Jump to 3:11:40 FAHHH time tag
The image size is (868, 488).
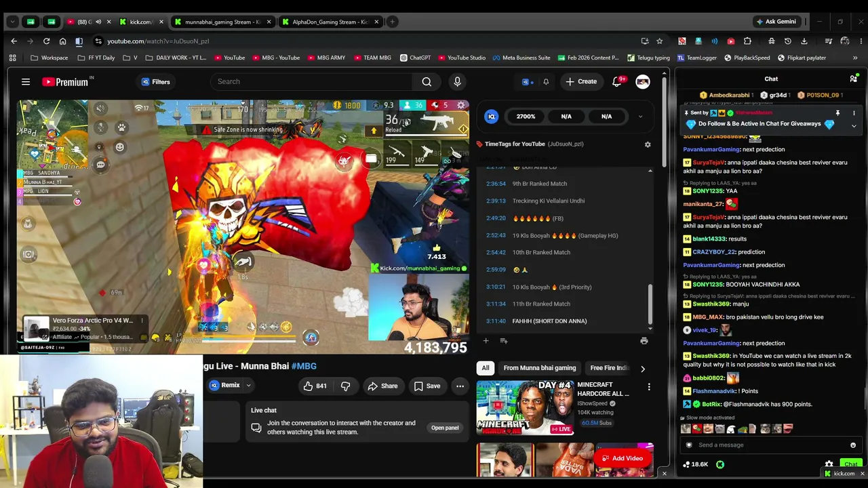point(536,321)
